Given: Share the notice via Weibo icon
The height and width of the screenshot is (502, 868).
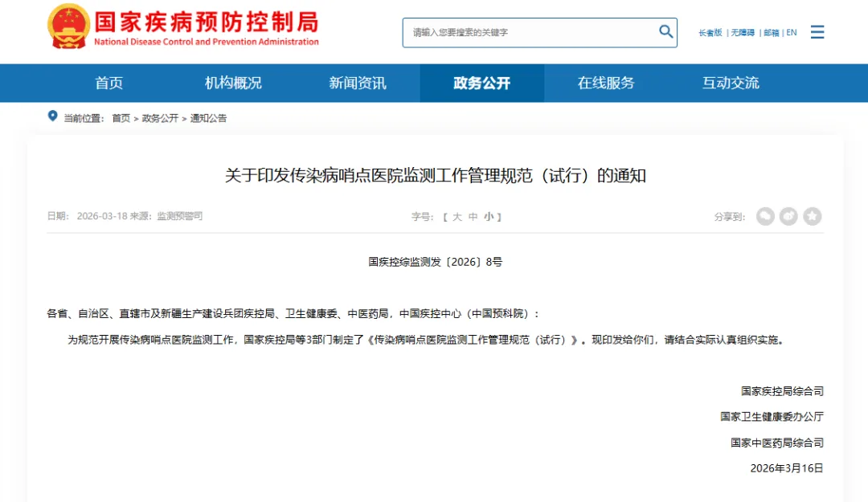Looking at the screenshot, I should pos(788,216).
